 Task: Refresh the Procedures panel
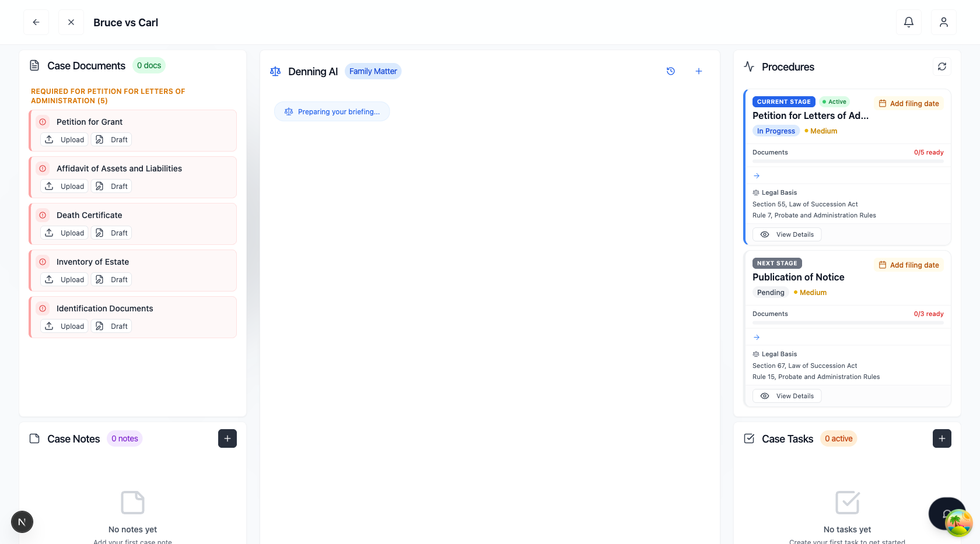(x=942, y=66)
